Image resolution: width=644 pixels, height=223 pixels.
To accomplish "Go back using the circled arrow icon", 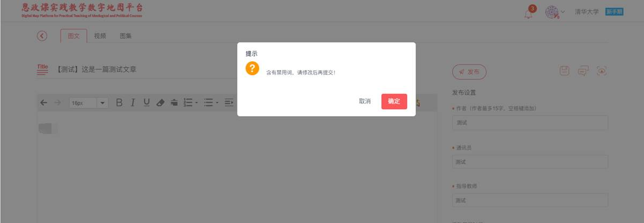I will (x=42, y=36).
